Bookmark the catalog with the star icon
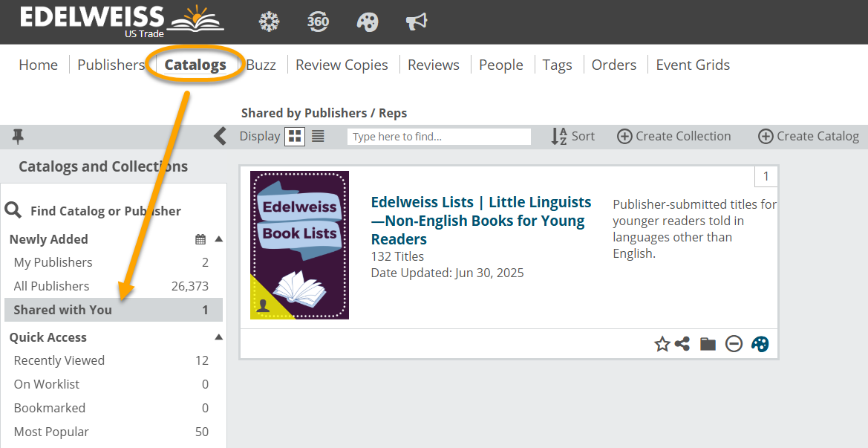Screen dimensions: 868x448 pos(662,345)
